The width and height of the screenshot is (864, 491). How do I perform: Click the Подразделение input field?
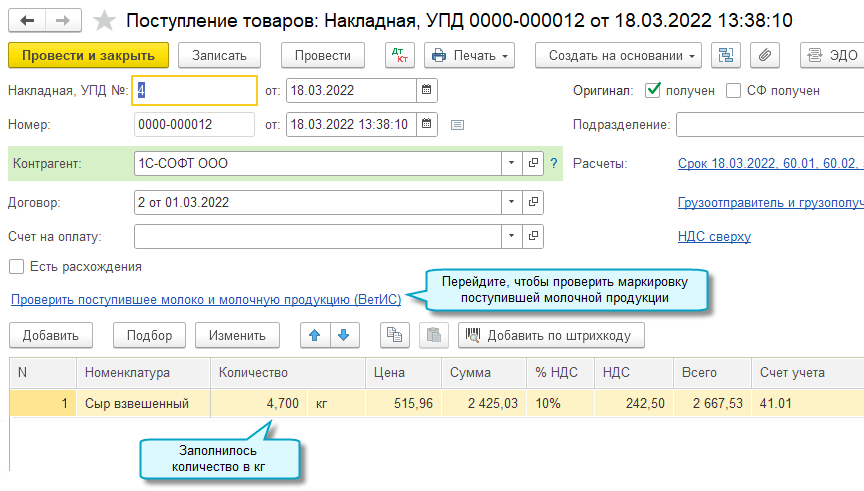pyautogui.click(x=770, y=124)
